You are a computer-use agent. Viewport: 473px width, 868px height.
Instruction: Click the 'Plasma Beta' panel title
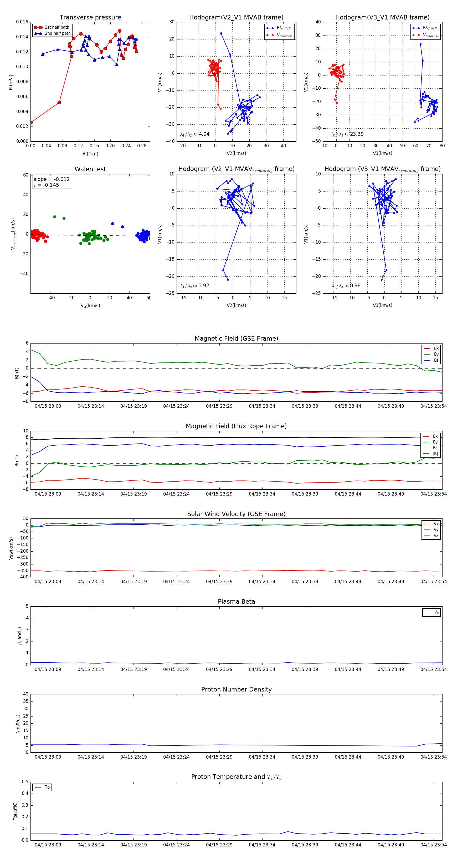(236, 602)
